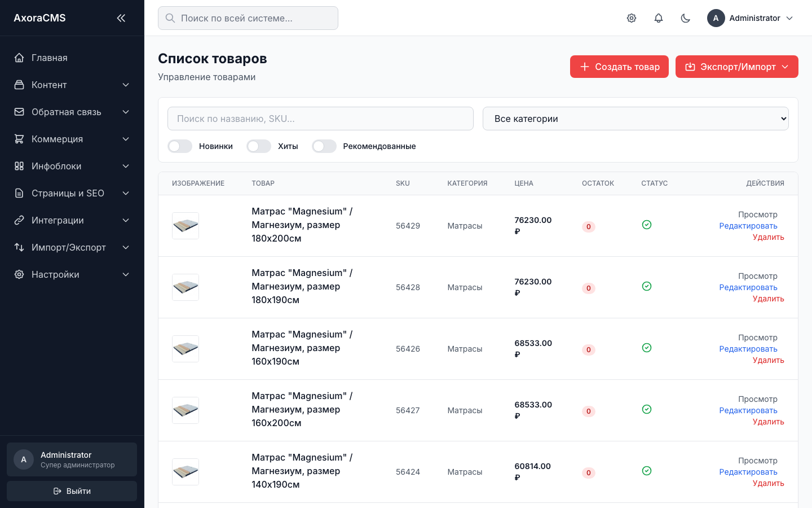Open notifications bell icon
Image resolution: width=812 pixels, height=508 pixels.
click(x=659, y=18)
